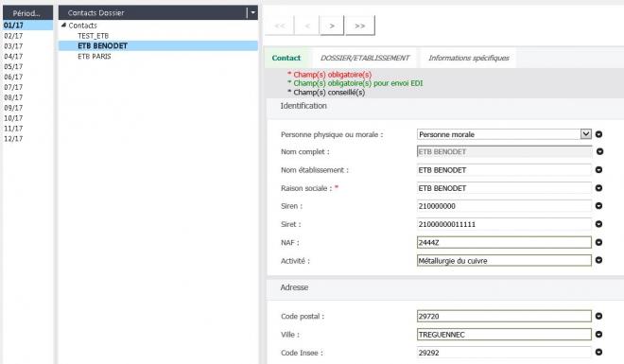The height and width of the screenshot is (364, 624).
Task: Click the Activité field Métallurgie du cuivre
Action: click(x=504, y=261)
